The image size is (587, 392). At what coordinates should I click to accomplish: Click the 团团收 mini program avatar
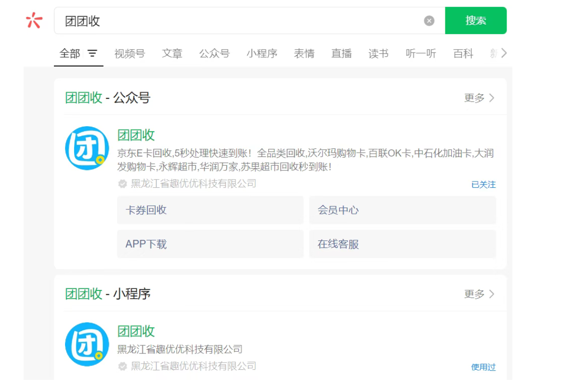click(x=87, y=344)
